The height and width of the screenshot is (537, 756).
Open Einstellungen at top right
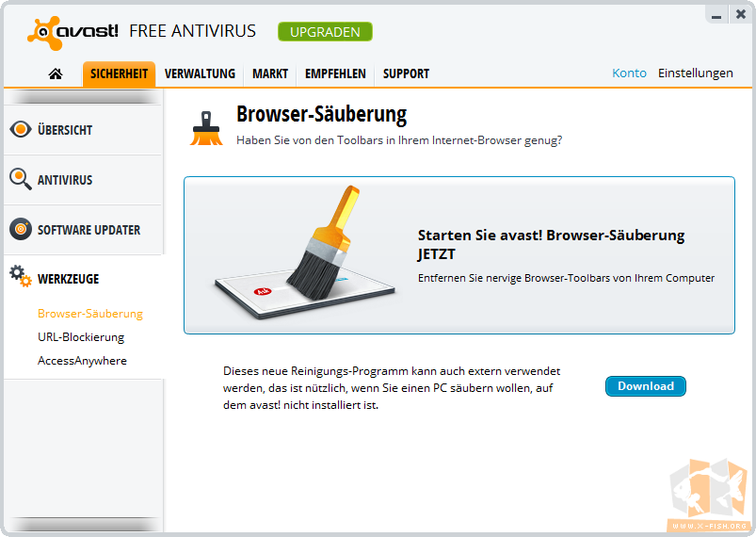[x=695, y=73]
